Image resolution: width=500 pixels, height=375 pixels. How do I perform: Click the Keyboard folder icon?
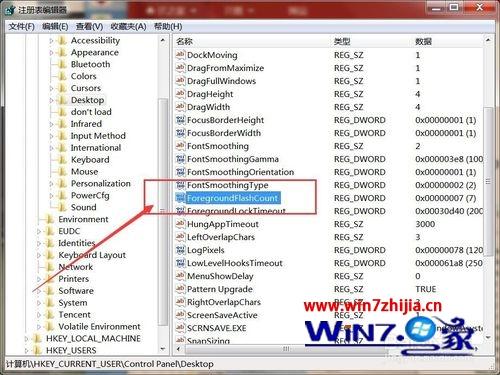tap(62, 159)
